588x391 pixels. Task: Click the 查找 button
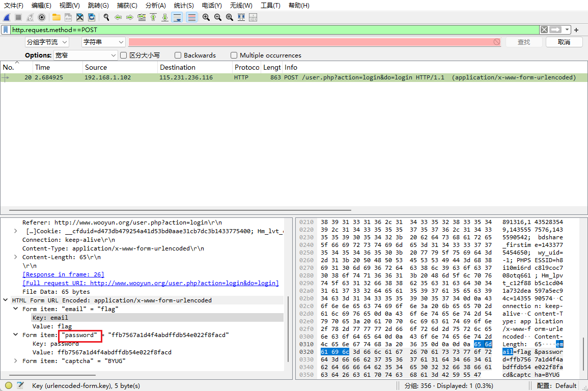coord(524,42)
